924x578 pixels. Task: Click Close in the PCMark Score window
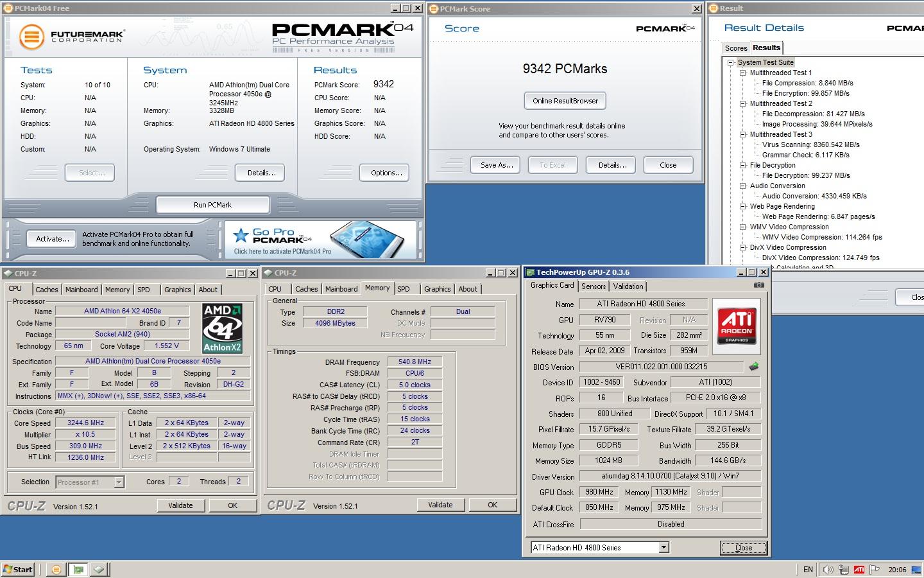tap(668, 165)
